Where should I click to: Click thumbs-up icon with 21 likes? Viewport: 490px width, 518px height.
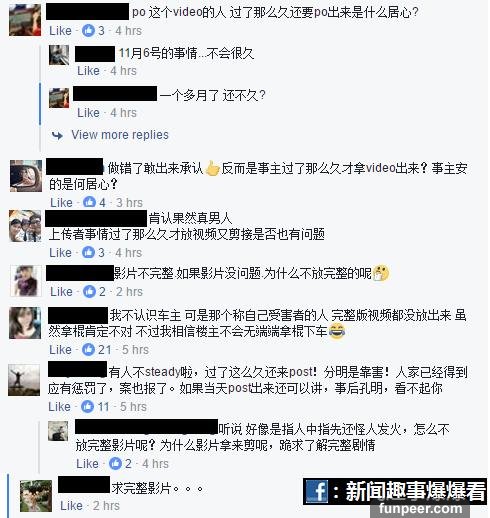point(88,349)
